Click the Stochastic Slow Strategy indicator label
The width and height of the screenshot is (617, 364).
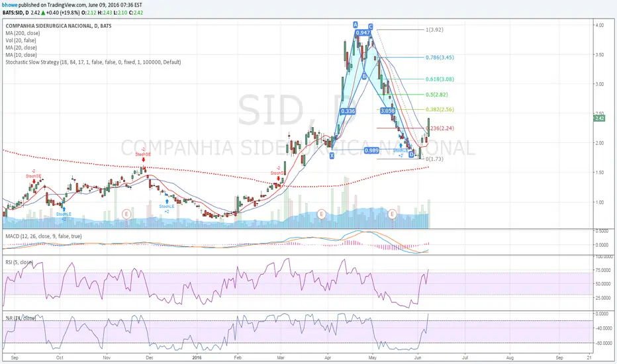click(93, 62)
